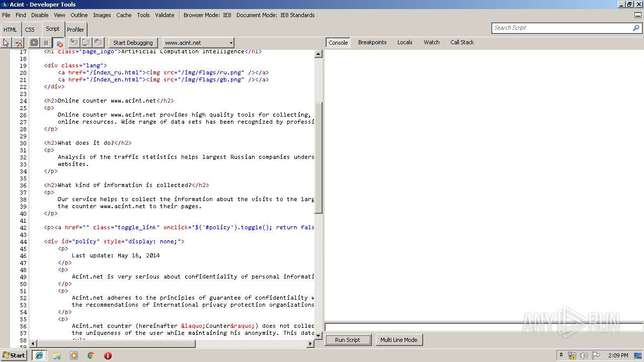This screenshot has height=362, width=644.
Task: Open media player taskbar icon
Action: pyautogui.click(x=74, y=355)
